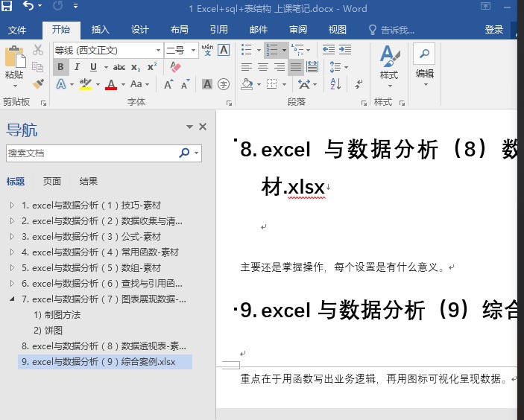Viewport: 524px width, 420px height.
Task: Switch to the 布局 ribbon tab
Action: pos(179,30)
